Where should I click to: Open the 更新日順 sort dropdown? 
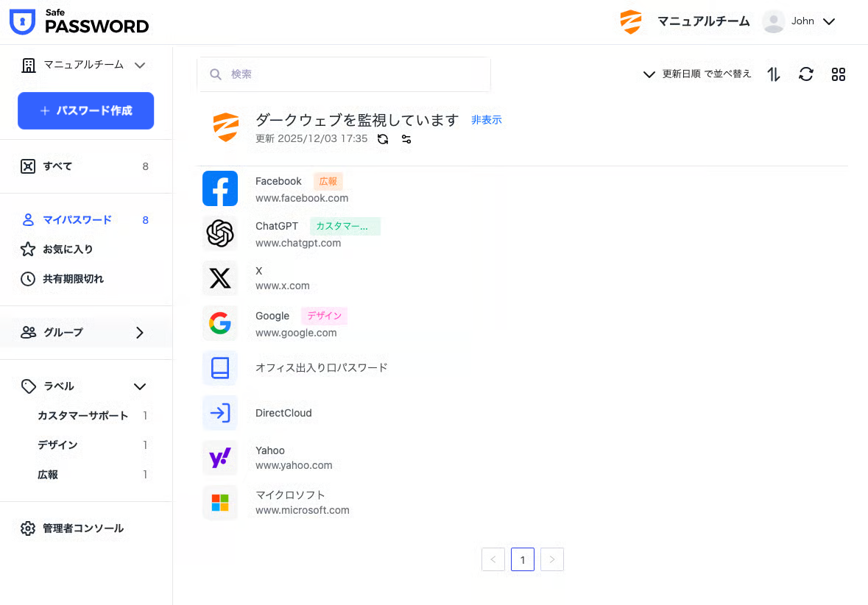[697, 74]
